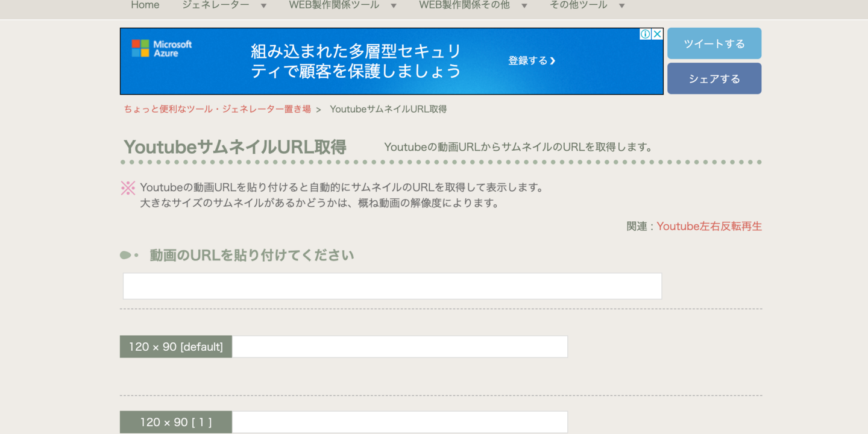The image size is (868, 434).
Task: Click the その他ツール menu label
Action: 578,5
